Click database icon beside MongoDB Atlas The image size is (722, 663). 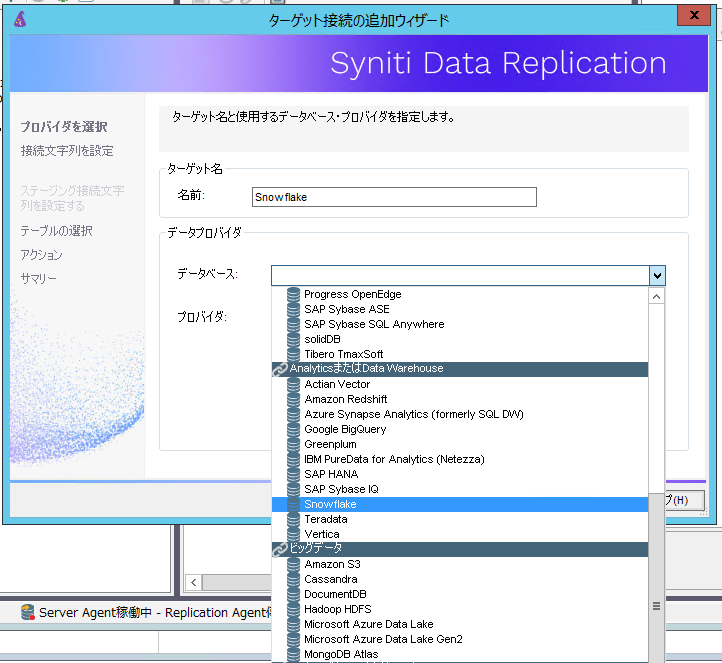point(293,654)
